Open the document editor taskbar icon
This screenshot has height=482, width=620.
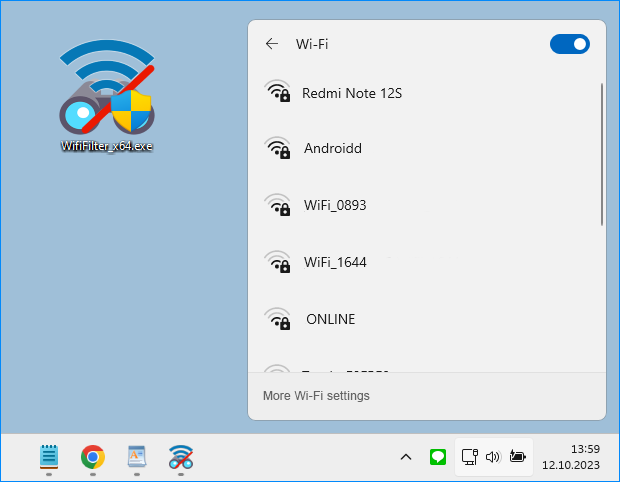[137, 457]
